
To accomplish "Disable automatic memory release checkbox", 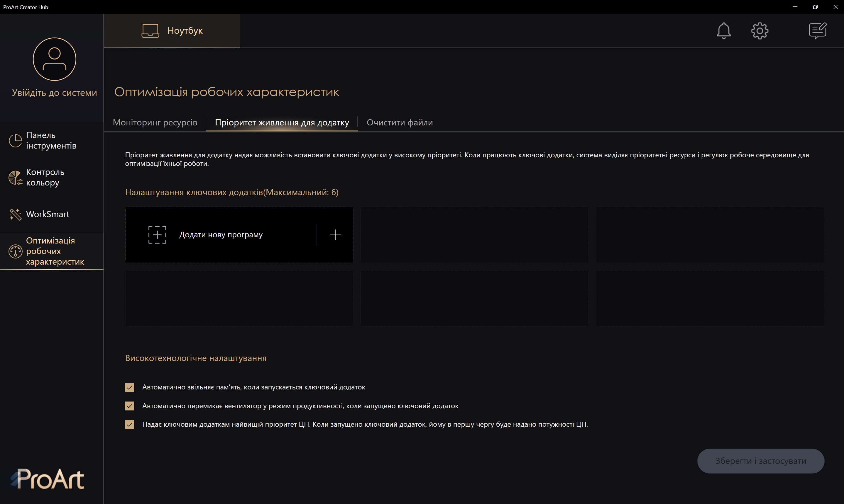I will pos(129,387).
